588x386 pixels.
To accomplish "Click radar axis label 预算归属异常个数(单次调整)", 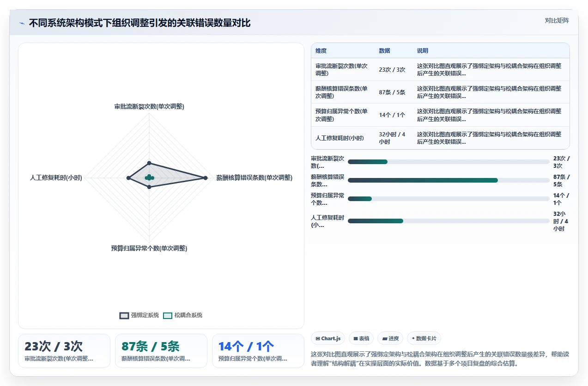I will (x=149, y=248).
